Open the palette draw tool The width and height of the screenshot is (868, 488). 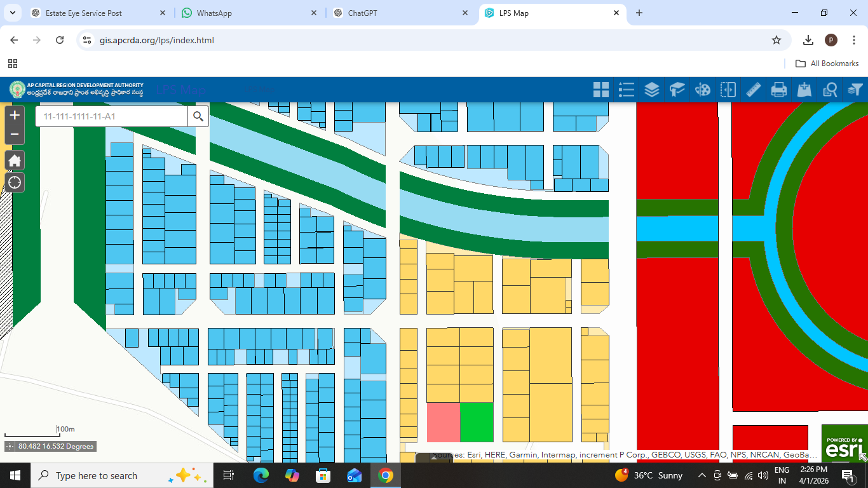pyautogui.click(x=703, y=90)
